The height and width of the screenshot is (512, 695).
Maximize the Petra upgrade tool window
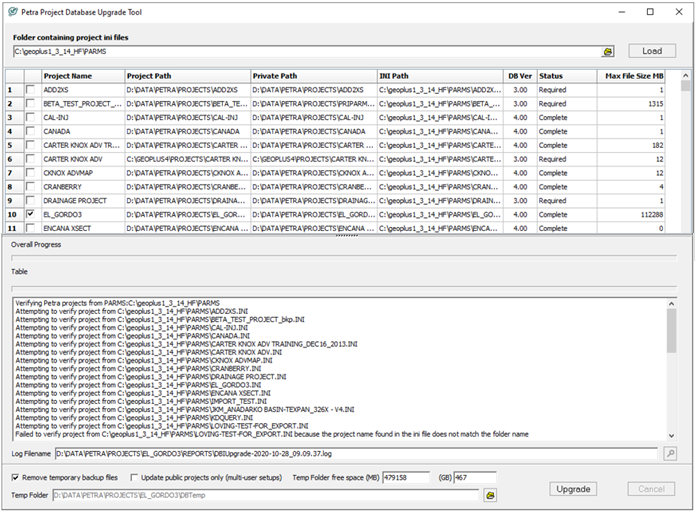650,12
